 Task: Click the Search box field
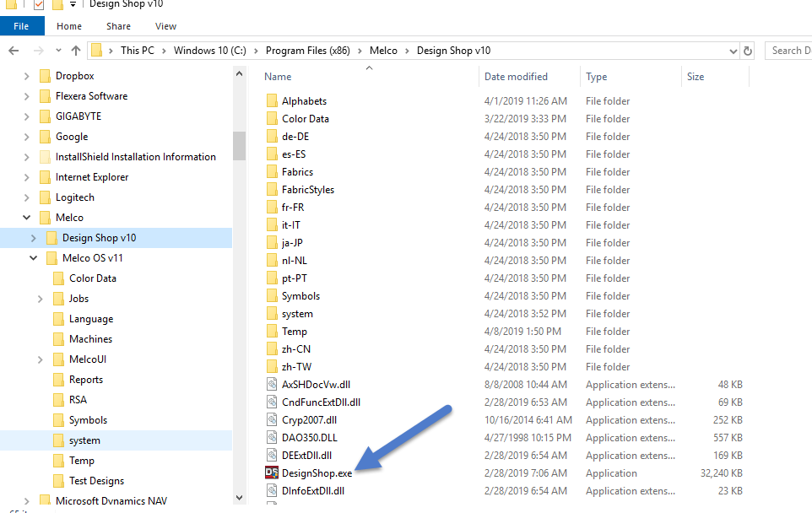click(x=788, y=51)
